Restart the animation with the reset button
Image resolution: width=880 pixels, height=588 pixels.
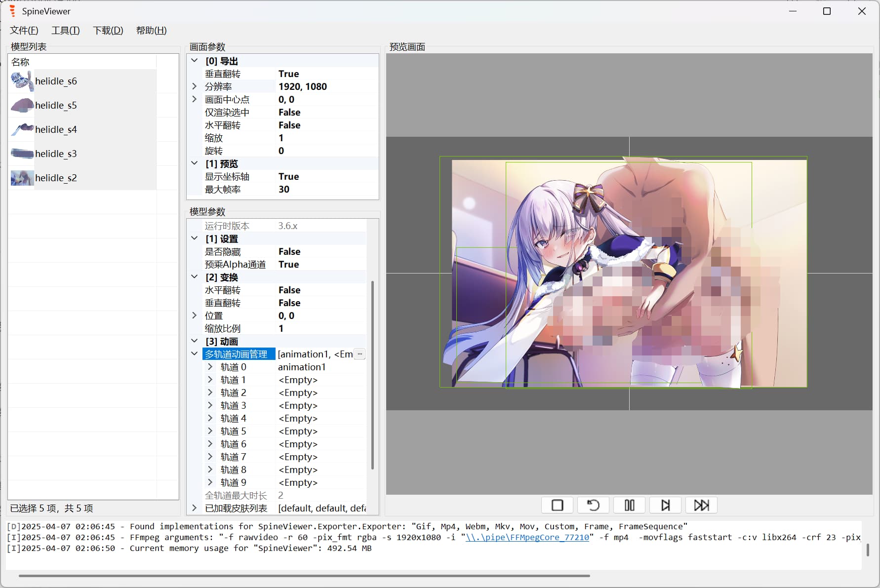[593, 505]
